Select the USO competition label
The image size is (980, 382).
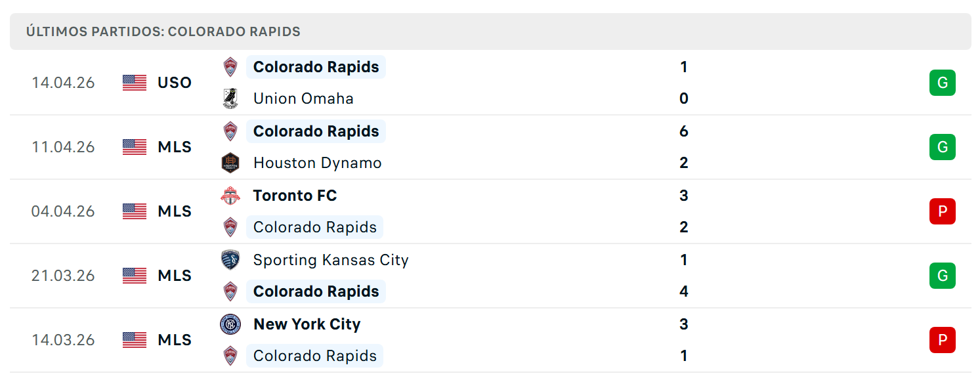pos(175,83)
